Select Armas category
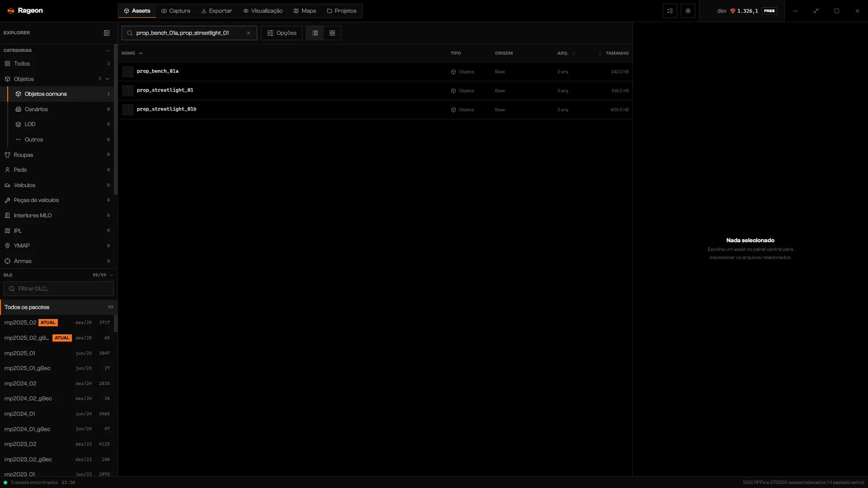 point(57,261)
